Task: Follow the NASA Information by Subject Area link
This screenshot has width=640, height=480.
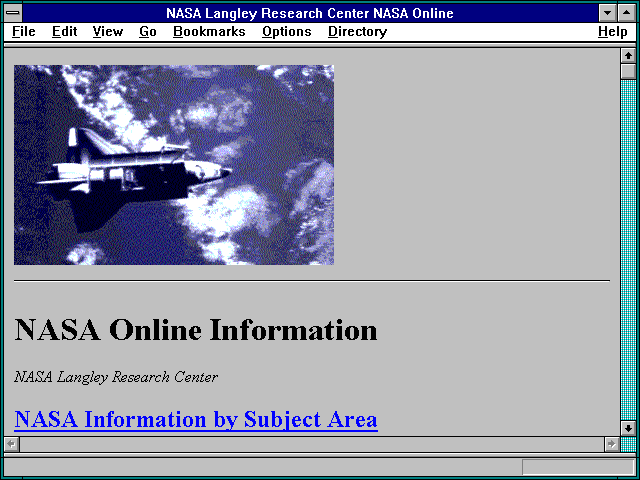Action: point(196,419)
